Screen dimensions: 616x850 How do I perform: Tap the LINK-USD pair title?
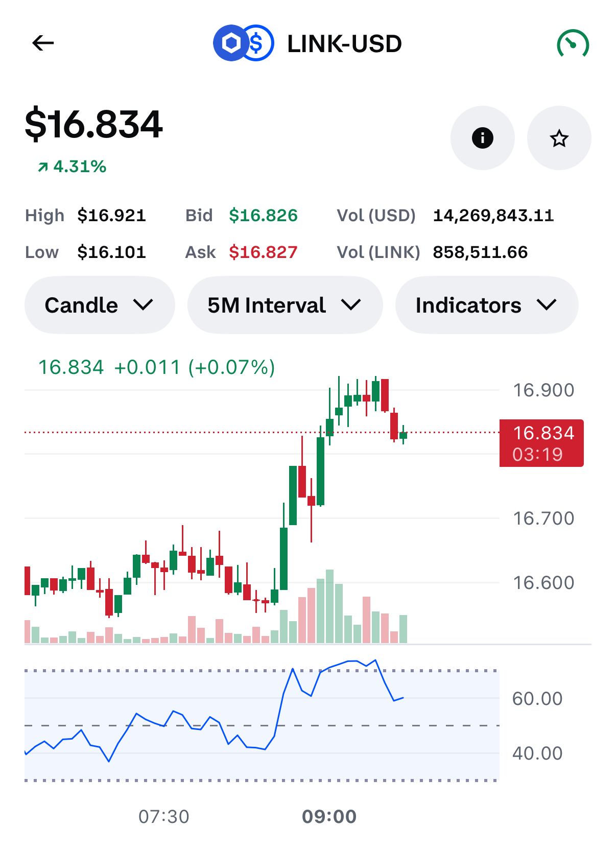click(345, 44)
